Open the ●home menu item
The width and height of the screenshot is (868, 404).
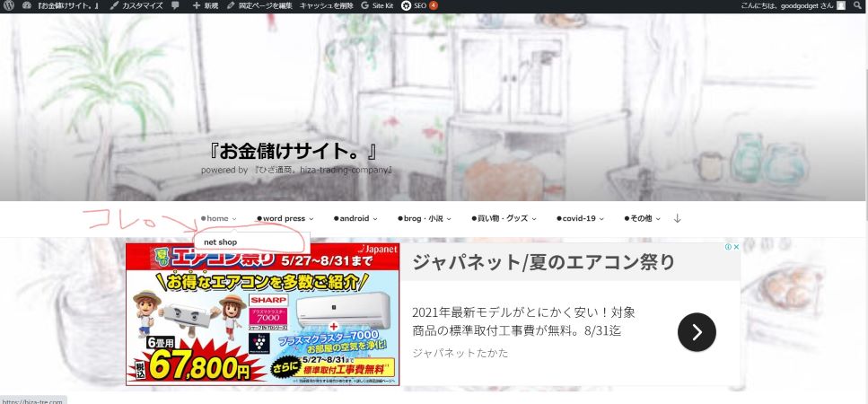[215, 218]
